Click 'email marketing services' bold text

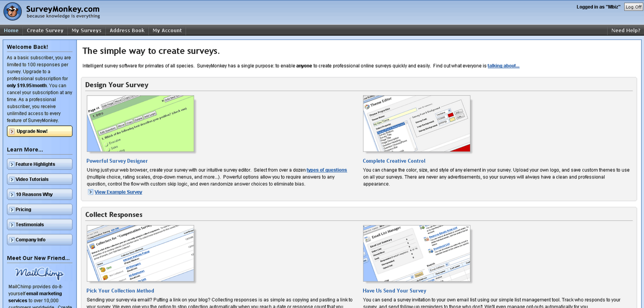[35, 297]
